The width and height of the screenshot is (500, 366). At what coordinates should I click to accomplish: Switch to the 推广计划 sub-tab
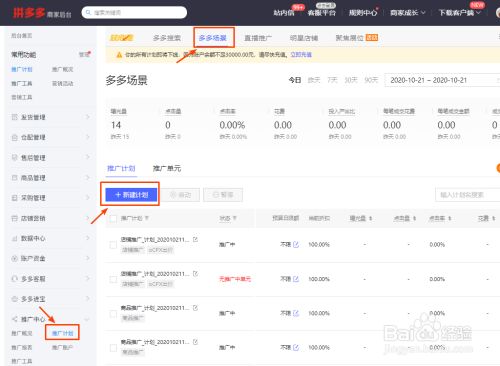[x=121, y=168]
